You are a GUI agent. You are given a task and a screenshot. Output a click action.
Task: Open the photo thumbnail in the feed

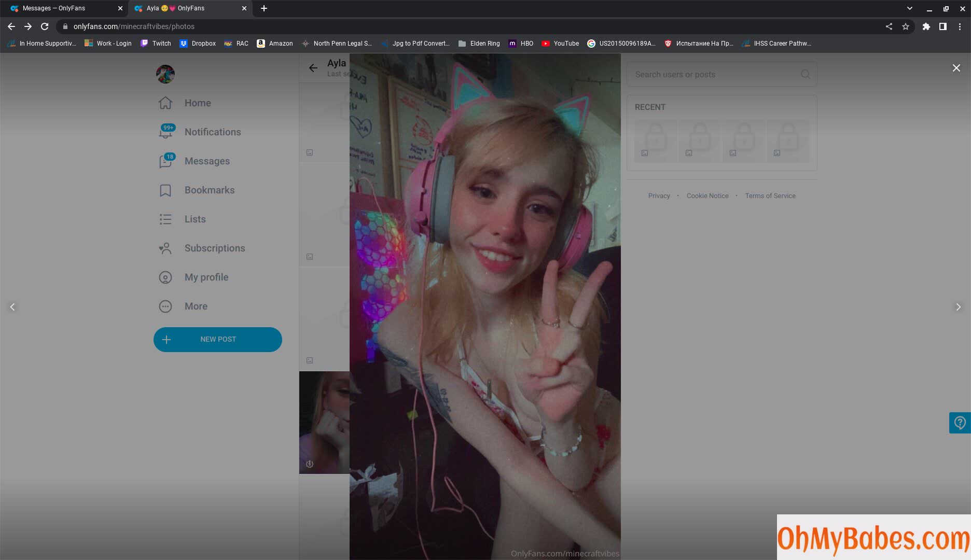click(x=324, y=422)
